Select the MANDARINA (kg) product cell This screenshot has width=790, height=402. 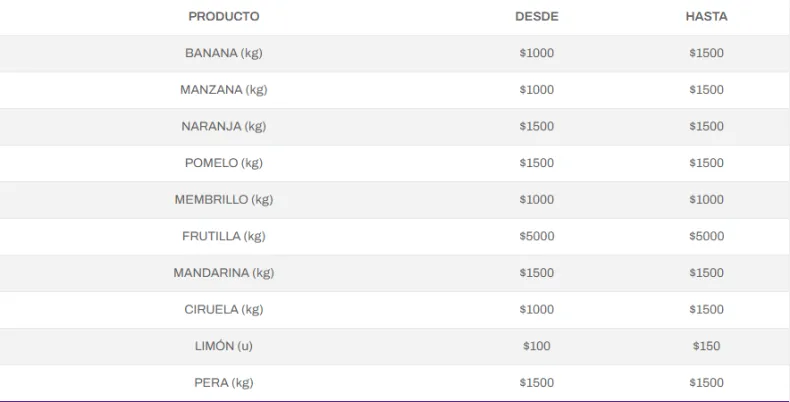(223, 273)
